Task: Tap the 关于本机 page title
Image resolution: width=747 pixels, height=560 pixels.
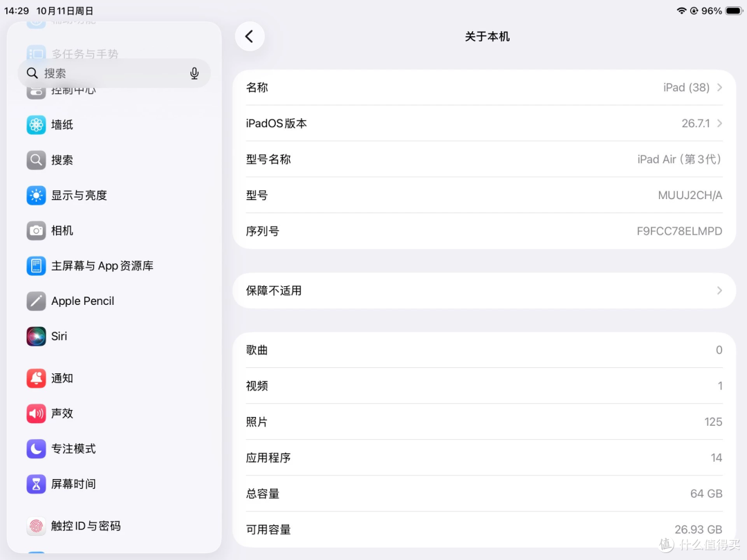Action: pos(487,37)
